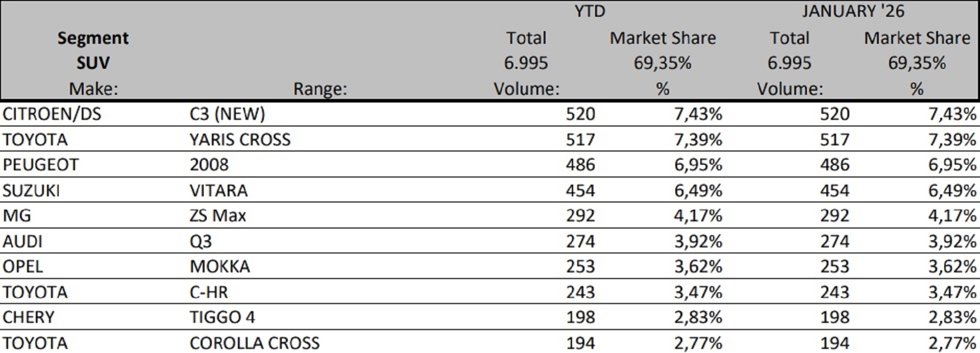The height and width of the screenshot is (353, 980).
Task: Click the SUZUKI make cell
Action: point(31,190)
